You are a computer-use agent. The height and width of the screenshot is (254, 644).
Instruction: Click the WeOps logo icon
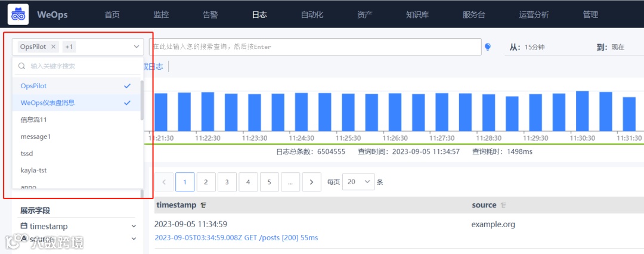[18, 14]
